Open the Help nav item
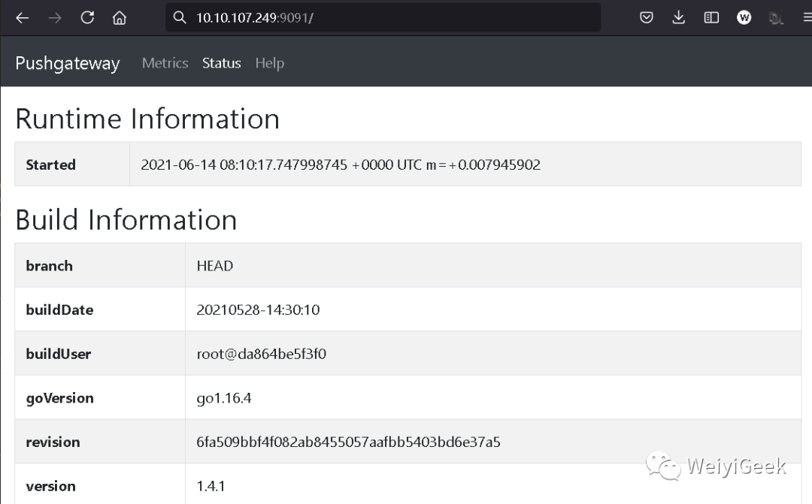This screenshot has width=812, height=504. click(x=270, y=63)
